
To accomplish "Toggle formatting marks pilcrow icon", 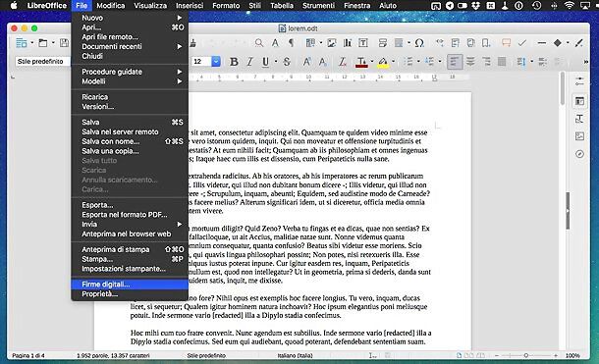I will tap(291, 43).
